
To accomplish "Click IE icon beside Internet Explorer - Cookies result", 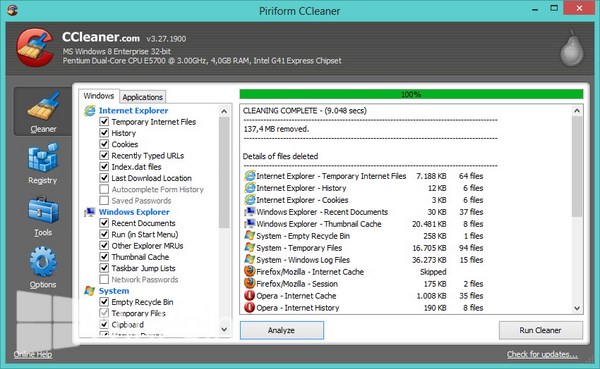I will (250, 200).
